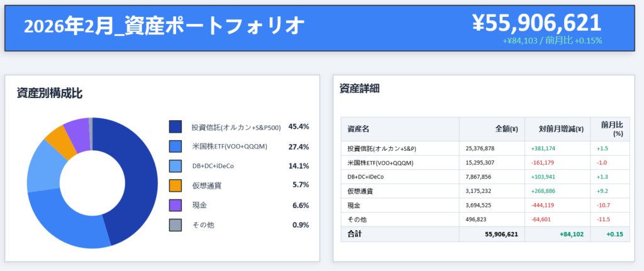Click the 45.4% percentage in the legend
Screen dimensions: 644x271
(298, 127)
